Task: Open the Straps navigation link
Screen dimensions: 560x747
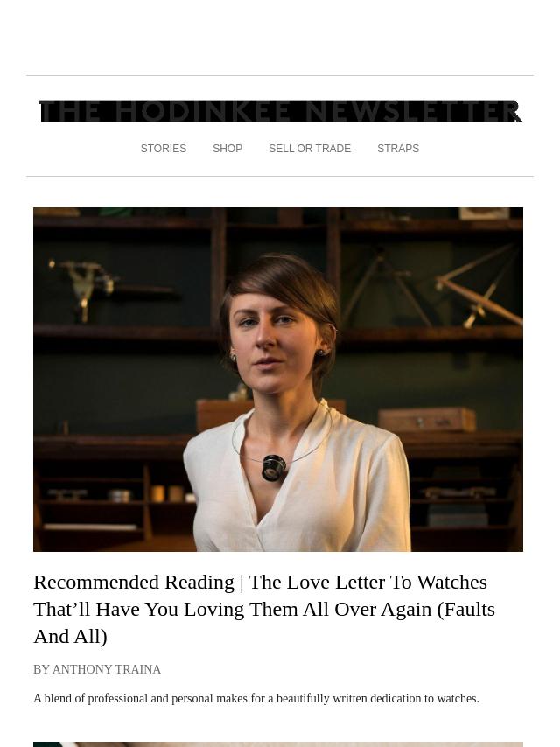Action: tap(398, 149)
